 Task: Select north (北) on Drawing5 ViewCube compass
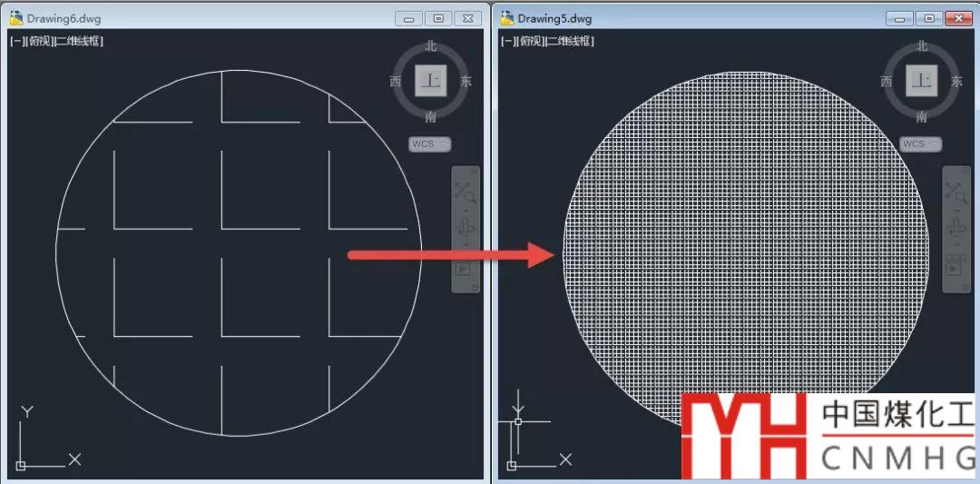pos(921,46)
